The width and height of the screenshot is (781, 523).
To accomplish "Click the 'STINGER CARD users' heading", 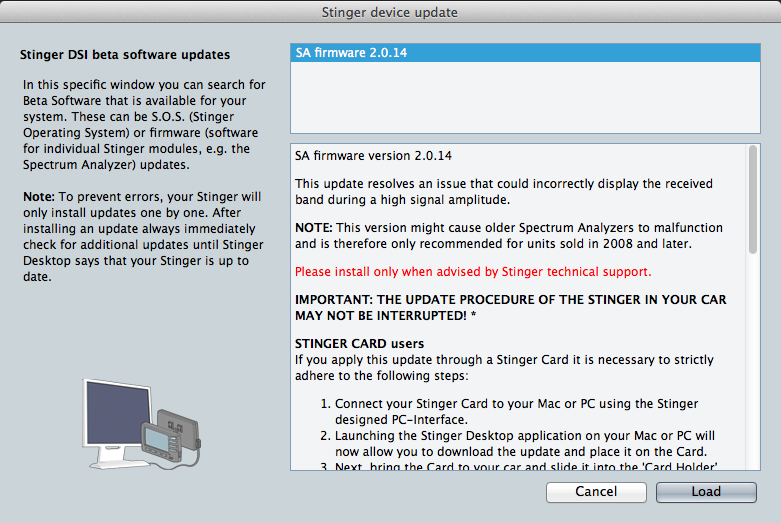I will (359, 344).
